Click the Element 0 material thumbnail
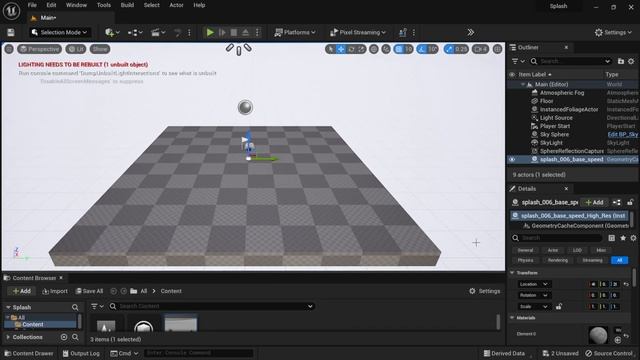This screenshot has height=360, width=640. [x=598, y=334]
